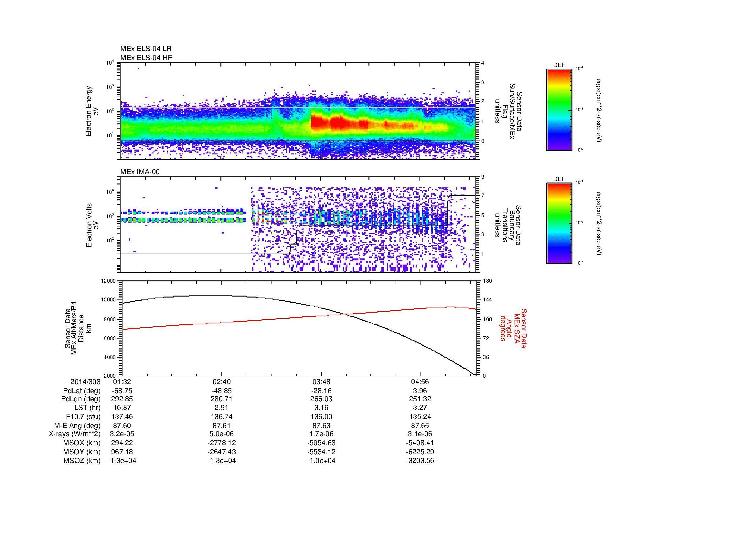Screen dimensions: 756x534
Task: Click the LST value 16.87
Action: point(122,408)
